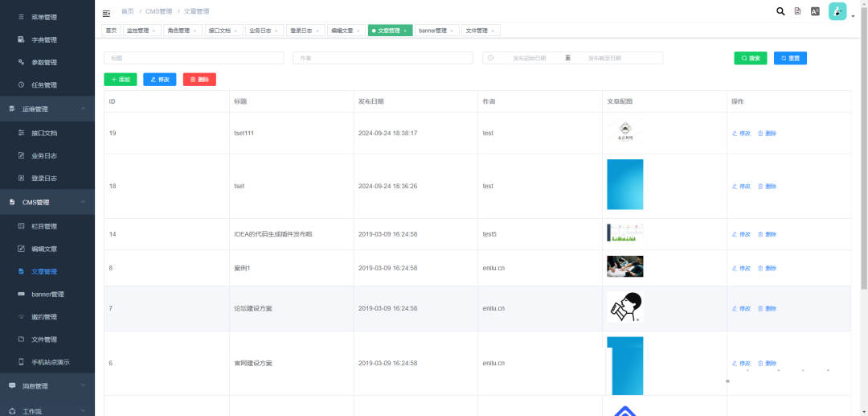Close the 监控管理 tab
Image resolution: width=868 pixels, height=416 pixels.
click(x=154, y=31)
